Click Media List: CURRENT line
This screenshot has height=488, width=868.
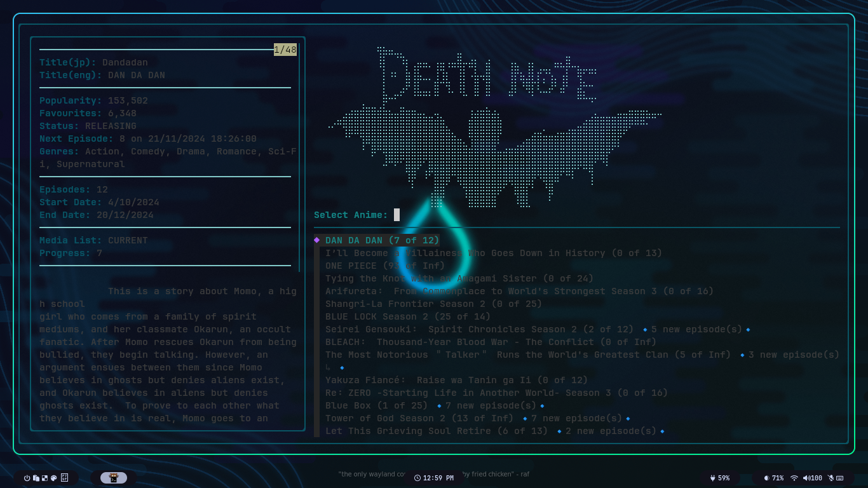pos(93,240)
